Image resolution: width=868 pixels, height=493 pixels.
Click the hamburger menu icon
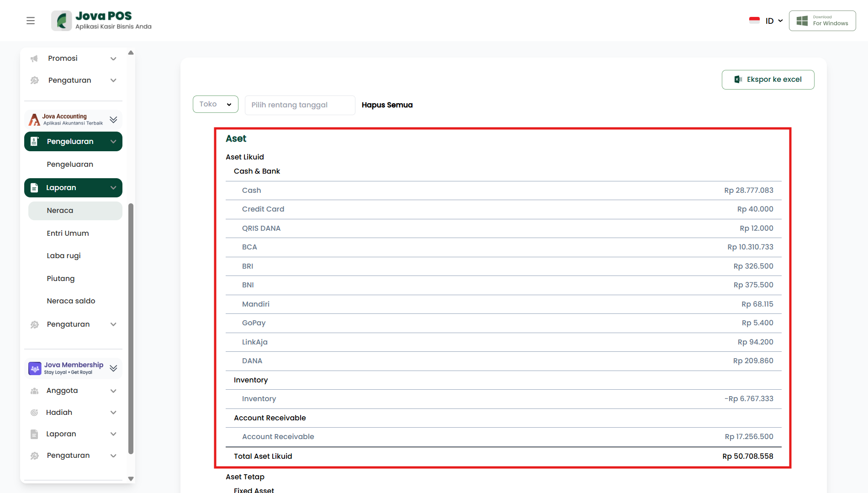pos(31,21)
